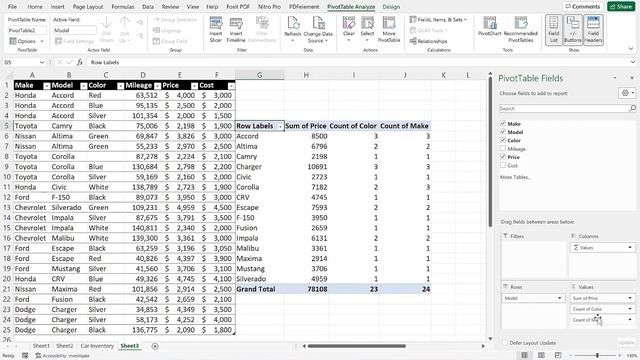
Task: Open the Model column filter dropdown
Action: point(83,86)
